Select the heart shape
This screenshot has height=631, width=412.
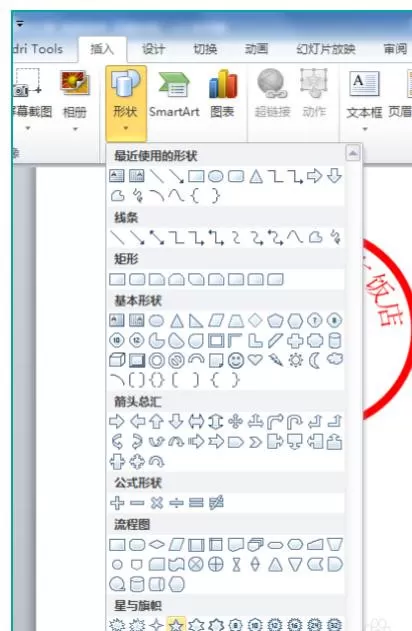pyautogui.click(x=255, y=359)
